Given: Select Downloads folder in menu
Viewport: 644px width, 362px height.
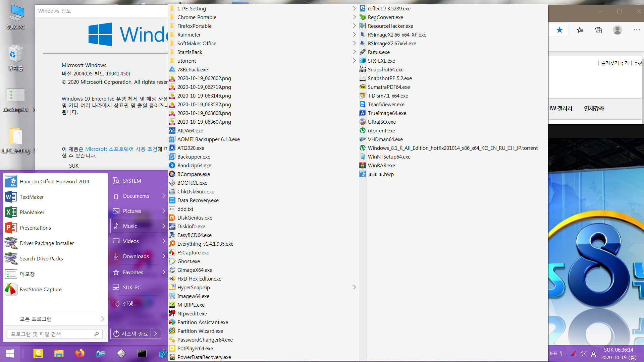Looking at the screenshot, I should [136, 256].
